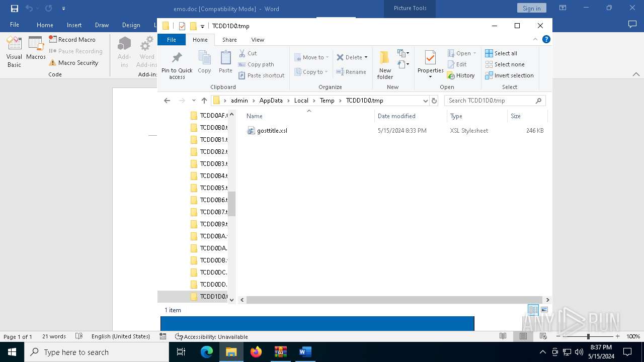The height and width of the screenshot is (362, 644).
Task: Open Microsoft Edge from taskbar
Action: 207,352
